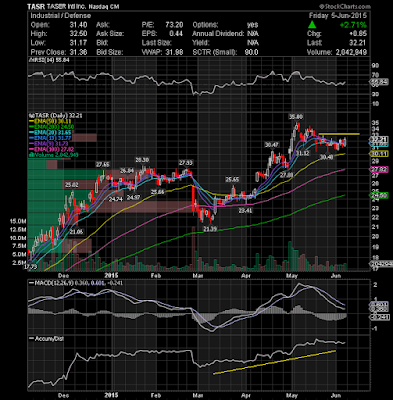
Task: Click the 30.47 price annotation
Action: (x=272, y=145)
